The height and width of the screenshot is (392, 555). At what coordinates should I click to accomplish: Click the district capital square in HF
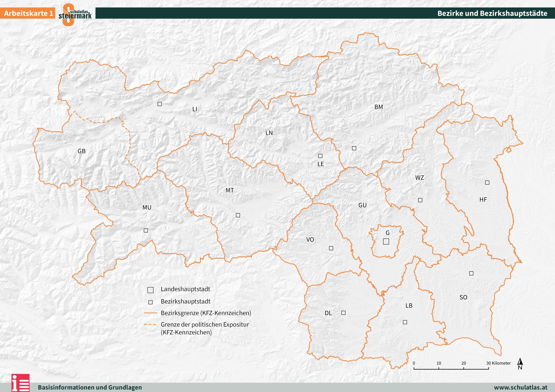[x=487, y=182]
